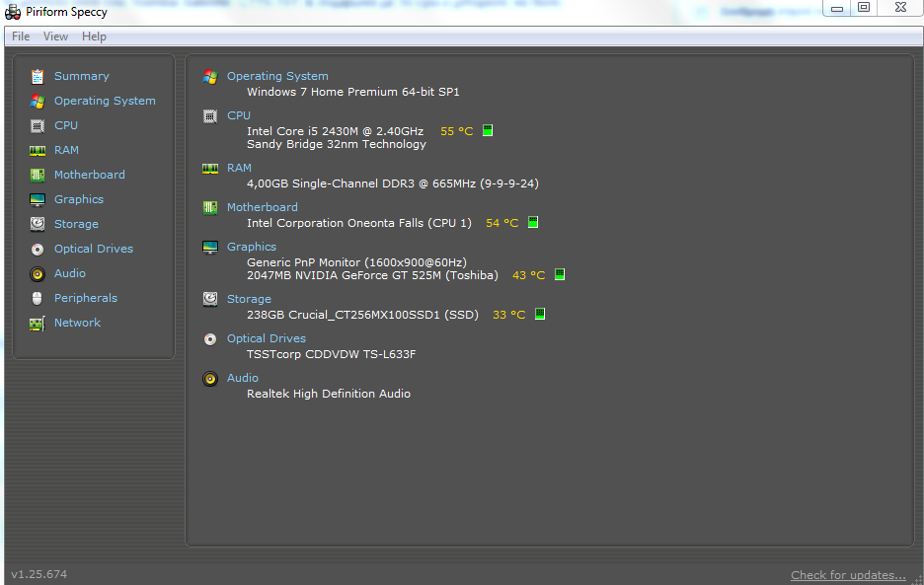924x585 pixels.
Task: Click the Windows flag icon beside Operating System heading
Action: pos(210,77)
